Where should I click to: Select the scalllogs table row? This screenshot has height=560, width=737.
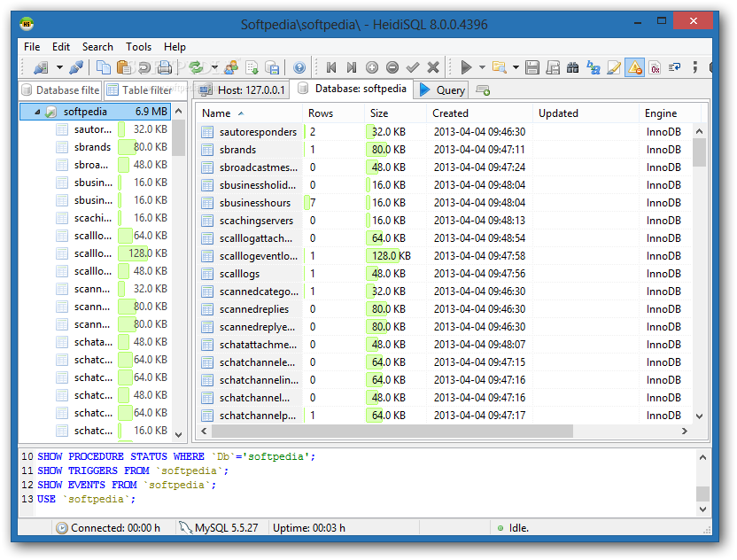click(x=445, y=274)
